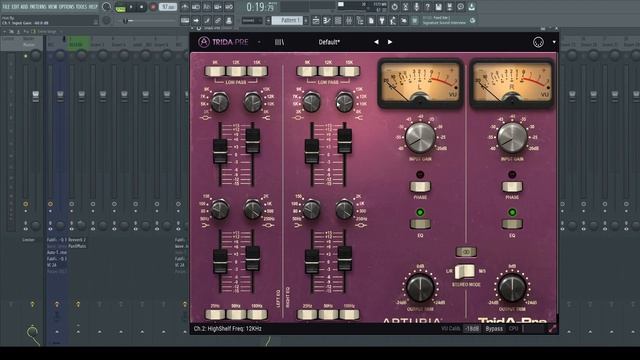Screen dimensions: 640x360
Task: Click the left Input Gain knob
Action: click(420, 137)
